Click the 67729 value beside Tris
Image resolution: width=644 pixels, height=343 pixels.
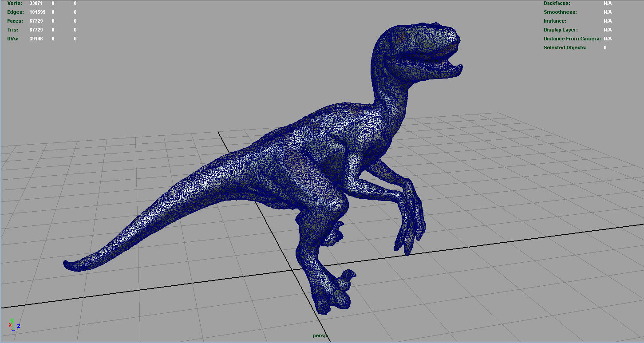point(36,30)
